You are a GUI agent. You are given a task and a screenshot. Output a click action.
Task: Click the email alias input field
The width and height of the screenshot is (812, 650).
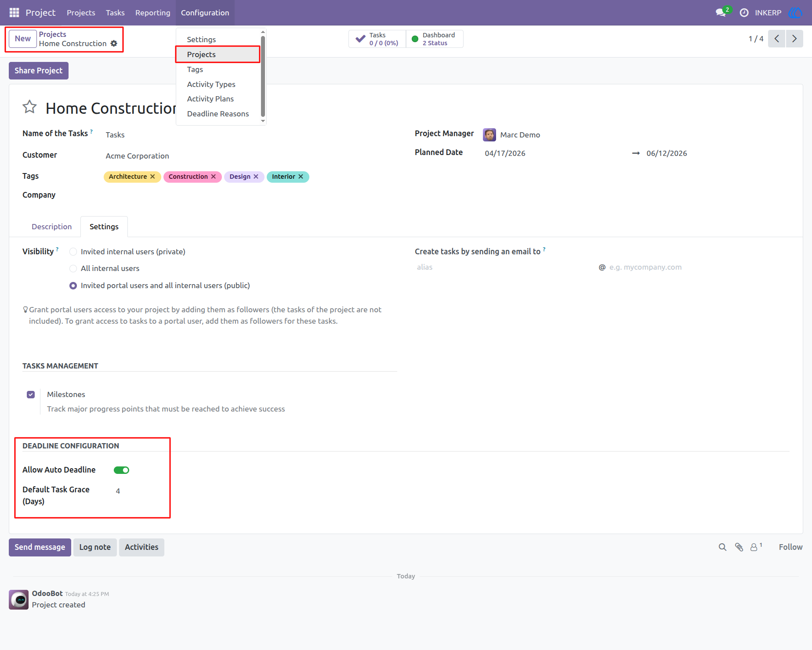(x=505, y=267)
